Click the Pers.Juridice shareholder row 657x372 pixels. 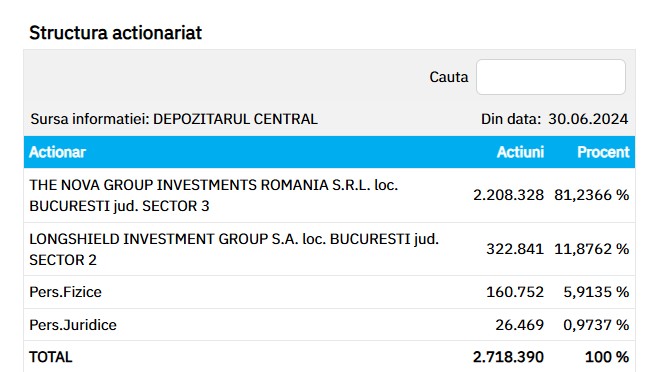(x=329, y=325)
